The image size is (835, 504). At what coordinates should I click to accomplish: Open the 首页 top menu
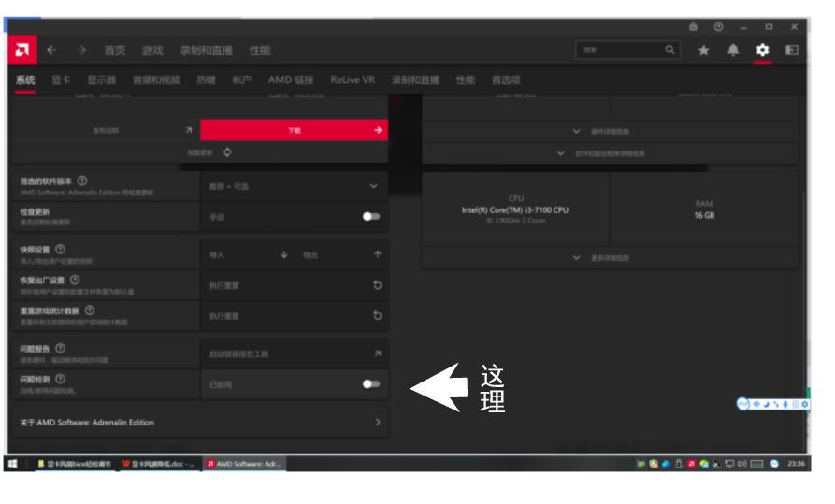tap(114, 50)
